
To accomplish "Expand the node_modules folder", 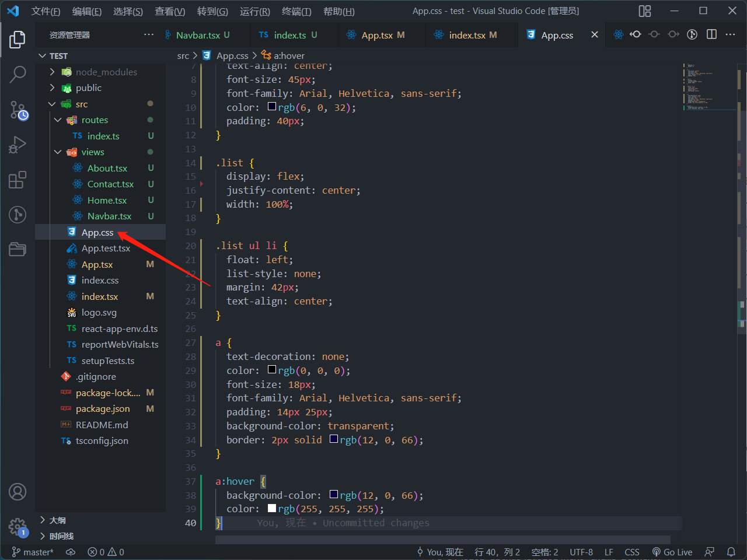I will click(51, 72).
